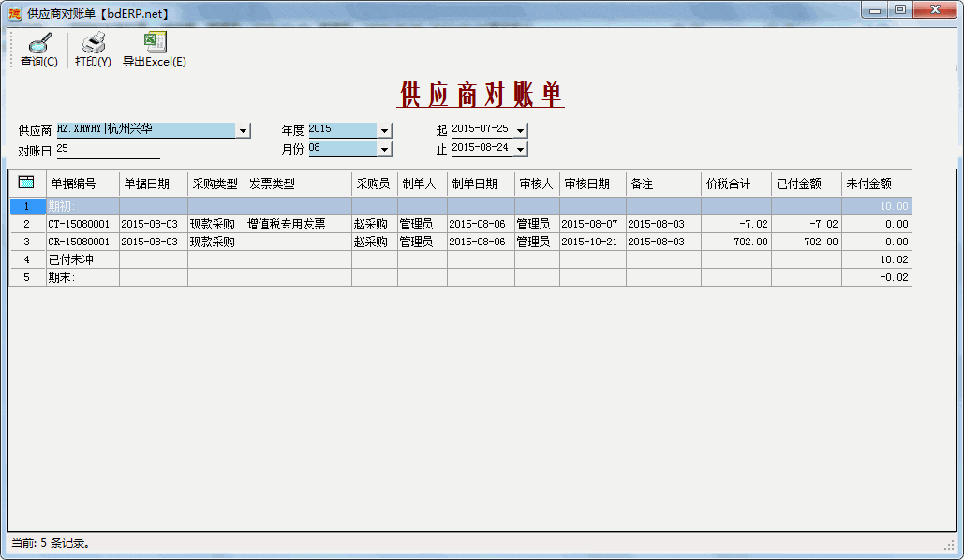
Task: Open the 供应商 supplier dropdown
Action: click(243, 130)
